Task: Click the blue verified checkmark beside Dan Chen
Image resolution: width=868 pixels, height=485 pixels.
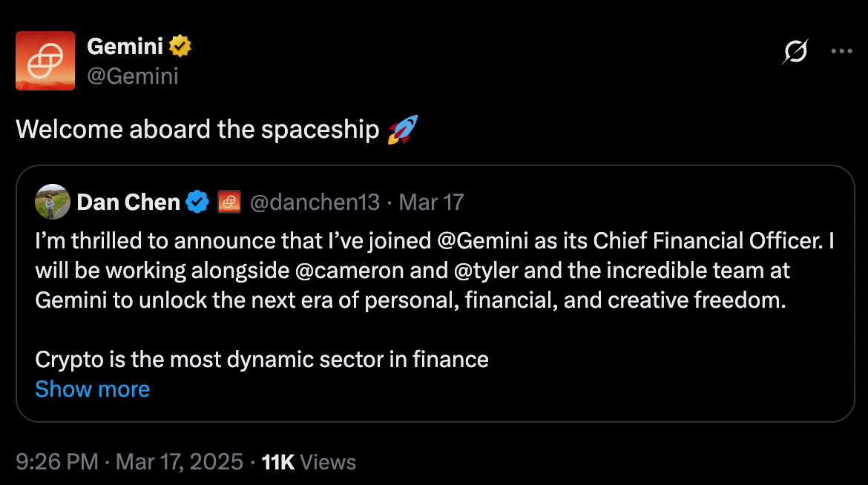Action: [x=197, y=202]
